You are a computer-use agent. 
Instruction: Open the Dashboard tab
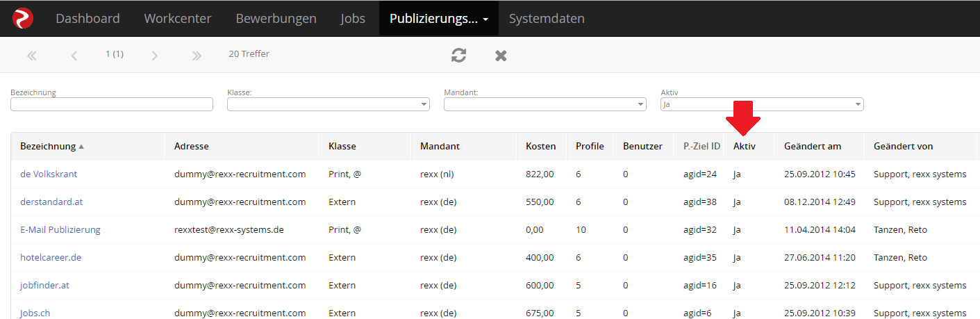[x=88, y=18]
